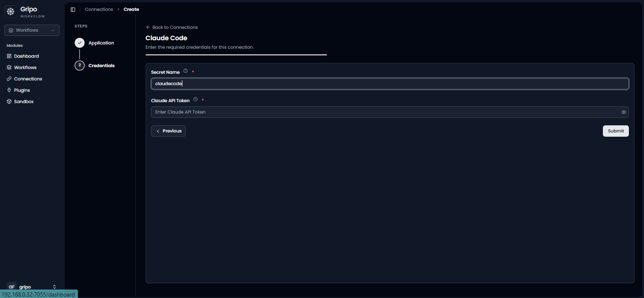This screenshot has height=298, width=644.
Task: Click the Dashboard grid icon
Action: click(9, 56)
